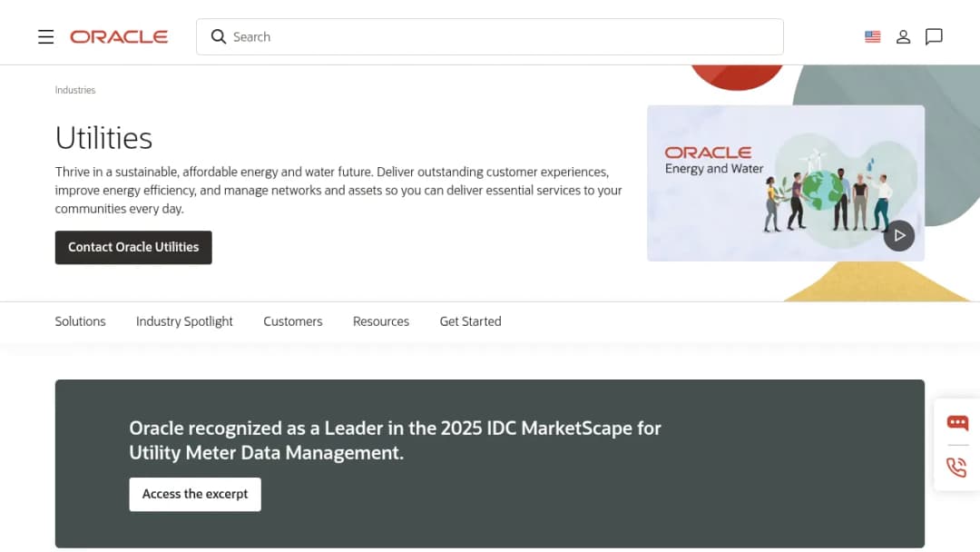The height and width of the screenshot is (552, 980).
Task: Click the Oracle logo
Action: click(x=119, y=37)
